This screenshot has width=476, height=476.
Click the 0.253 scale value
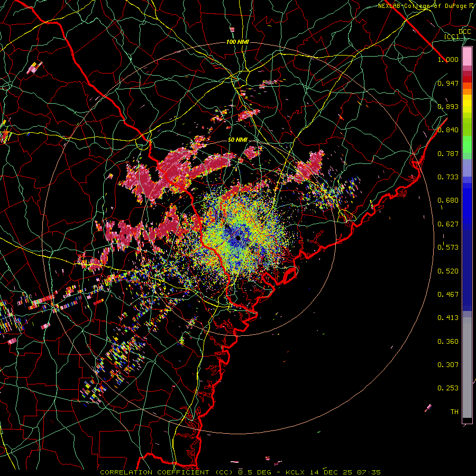[x=448, y=388]
